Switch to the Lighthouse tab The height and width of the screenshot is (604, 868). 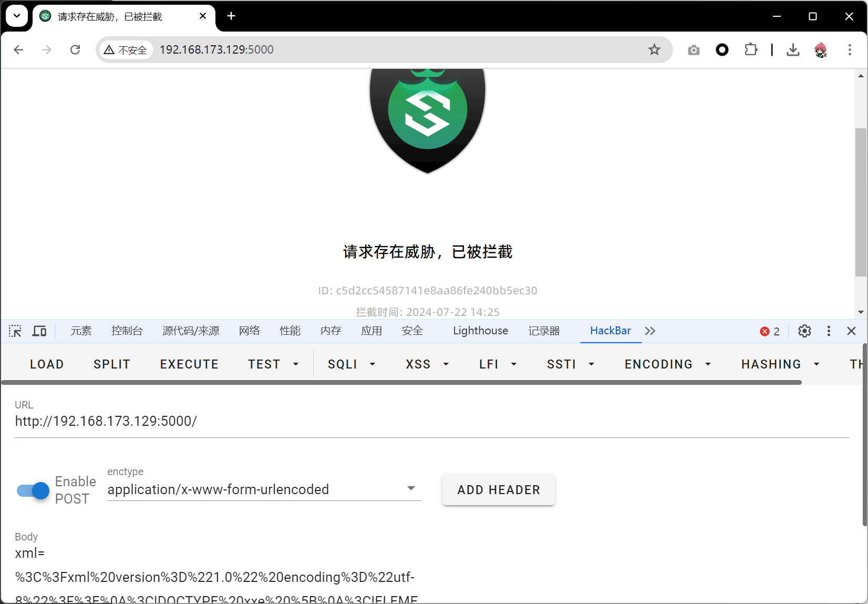pyautogui.click(x=480, y=331)
